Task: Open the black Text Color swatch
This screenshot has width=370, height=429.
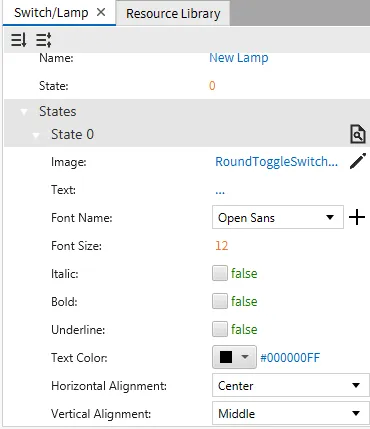Action: tap(234, 357)
